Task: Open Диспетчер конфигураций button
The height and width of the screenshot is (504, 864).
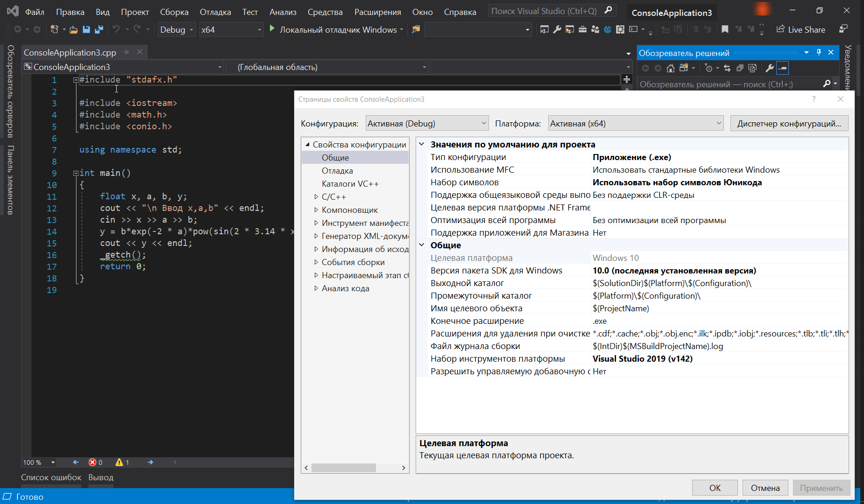Action: (x=789, y=124)
